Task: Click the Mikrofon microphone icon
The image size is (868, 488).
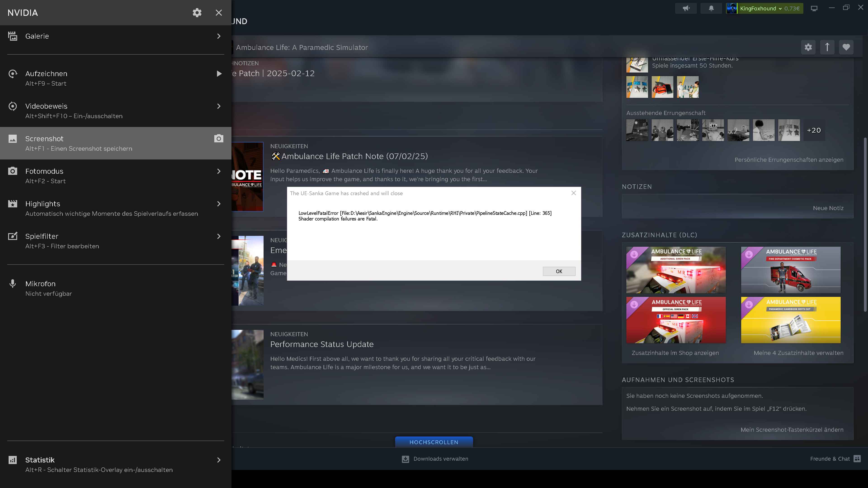Action: click(12, 284)
